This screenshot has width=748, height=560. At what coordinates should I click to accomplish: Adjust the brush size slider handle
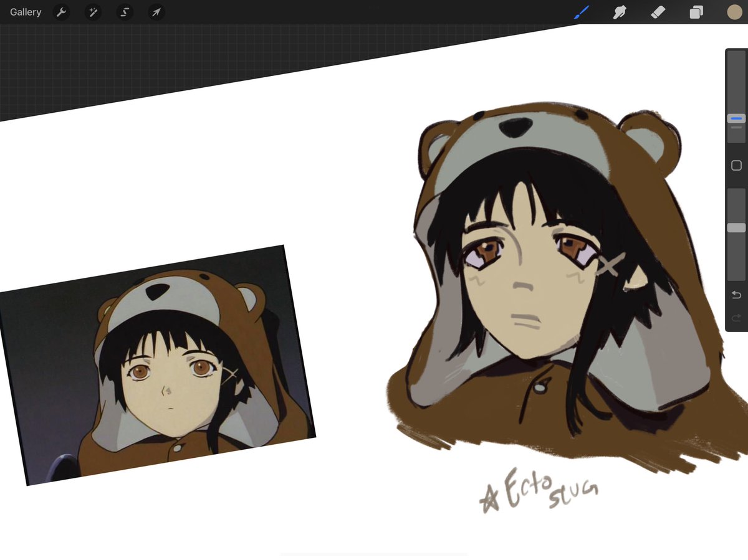tap(736, 118)
